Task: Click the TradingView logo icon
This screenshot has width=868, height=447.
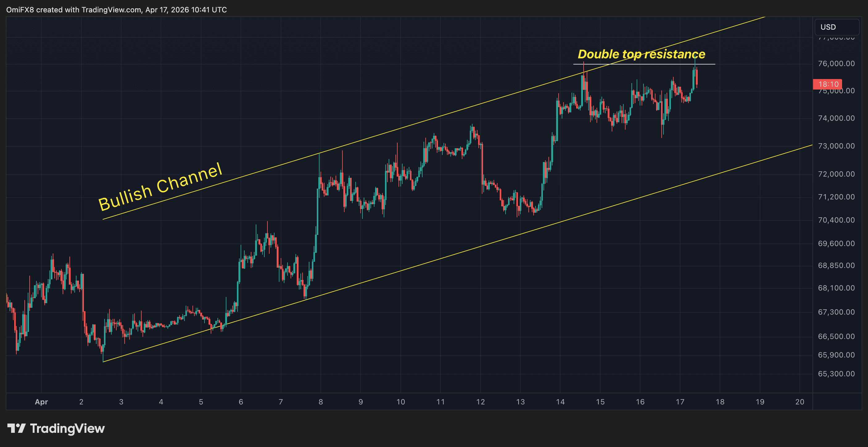Action: pyautogui.click(x=16, y=428)
